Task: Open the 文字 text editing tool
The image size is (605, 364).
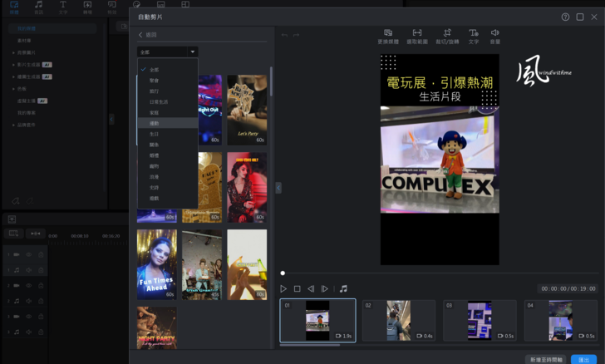Action: coord(473,36)
